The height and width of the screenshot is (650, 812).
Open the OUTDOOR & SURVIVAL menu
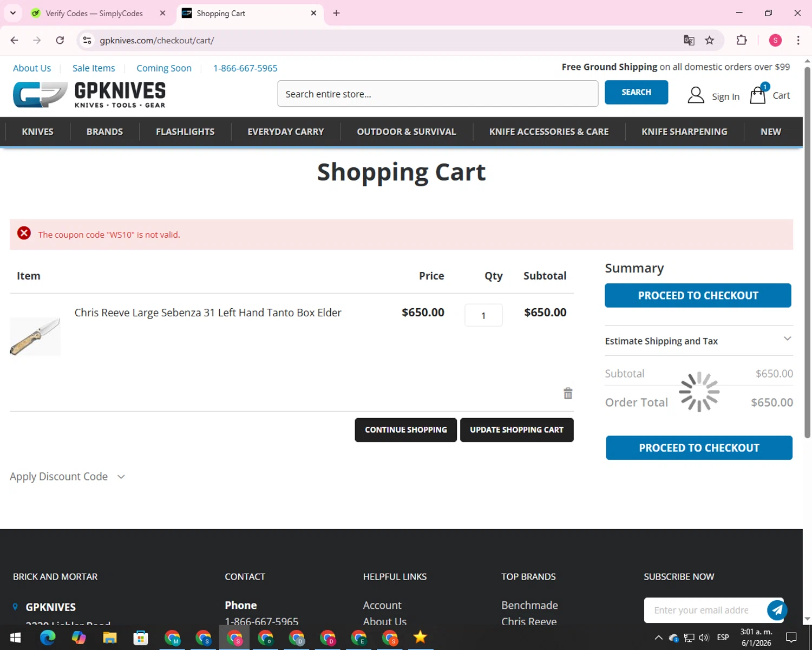(407, 132)
